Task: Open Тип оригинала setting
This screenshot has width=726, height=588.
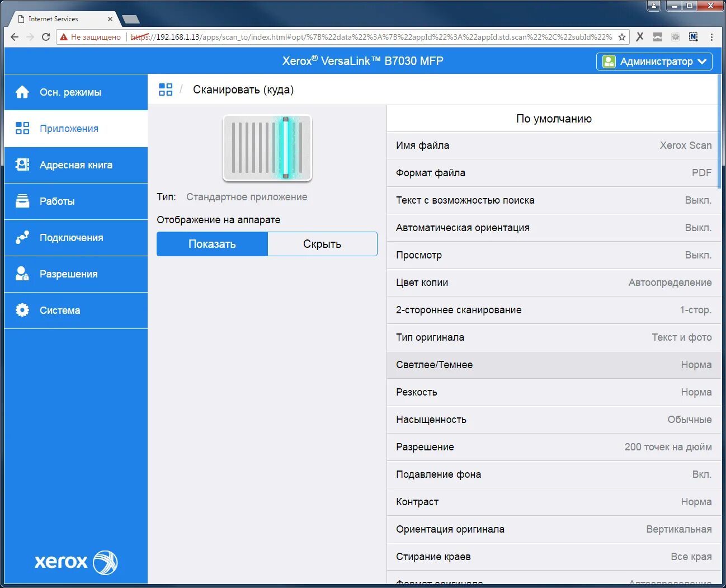Action: pos(554,337)
